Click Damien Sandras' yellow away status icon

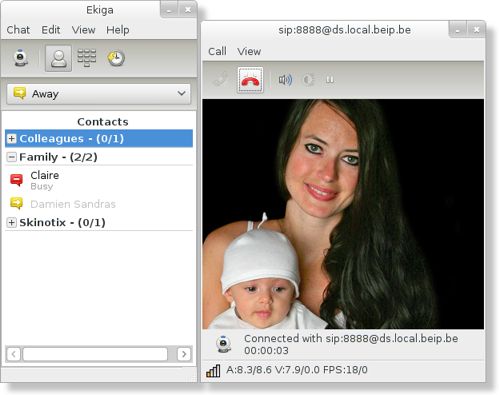tap(16, 203)
